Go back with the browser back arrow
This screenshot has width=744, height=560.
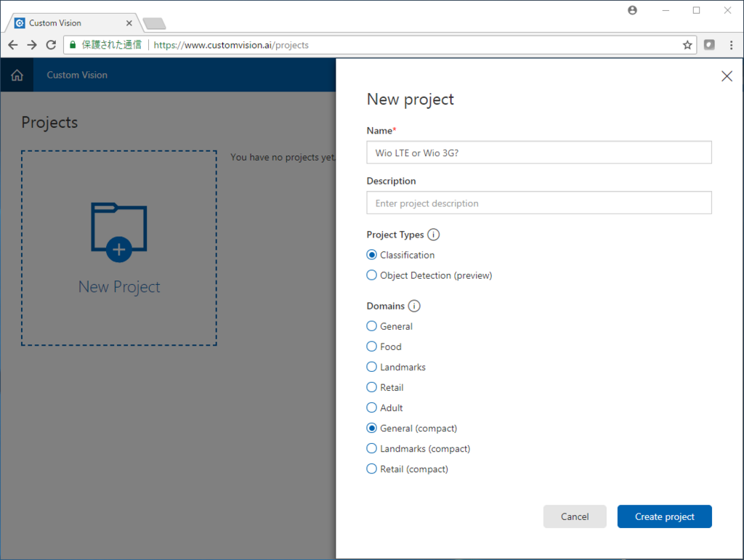13,45
